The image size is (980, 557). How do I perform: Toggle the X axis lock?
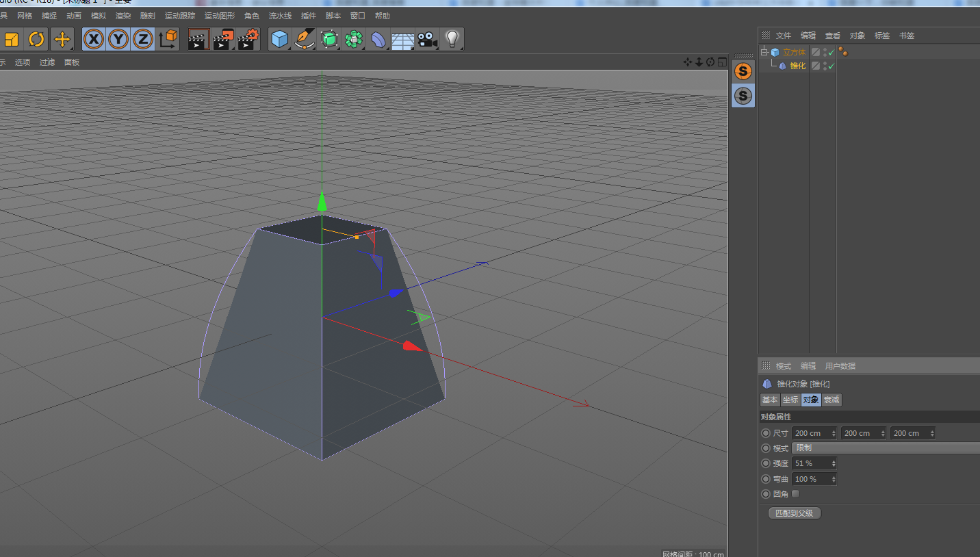click(x=94, y=40)
